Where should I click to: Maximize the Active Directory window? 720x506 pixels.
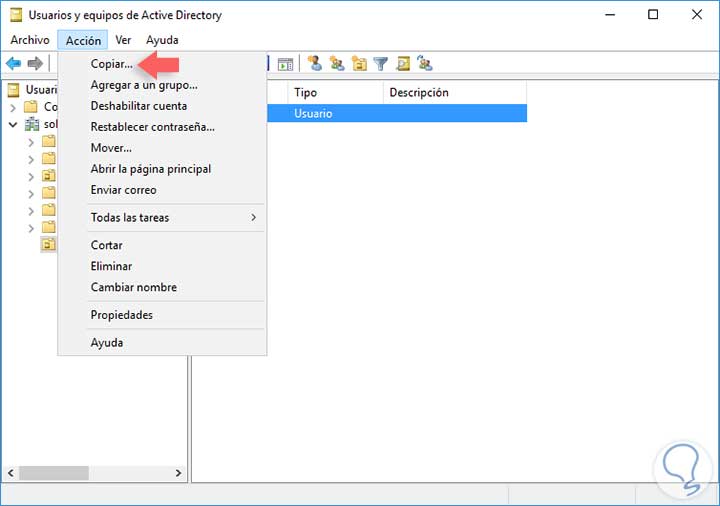point(653,15)
